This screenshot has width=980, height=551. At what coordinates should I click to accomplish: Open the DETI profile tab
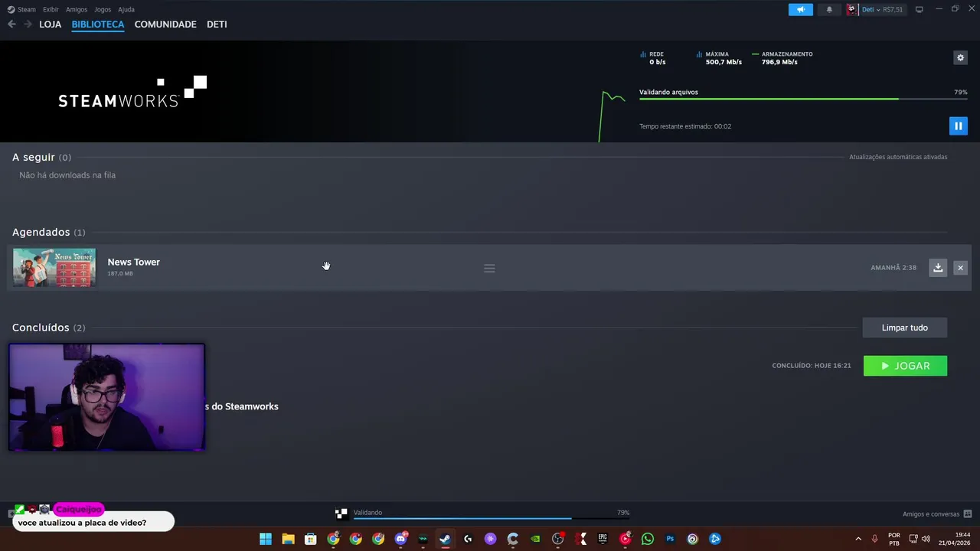(217, 24)
